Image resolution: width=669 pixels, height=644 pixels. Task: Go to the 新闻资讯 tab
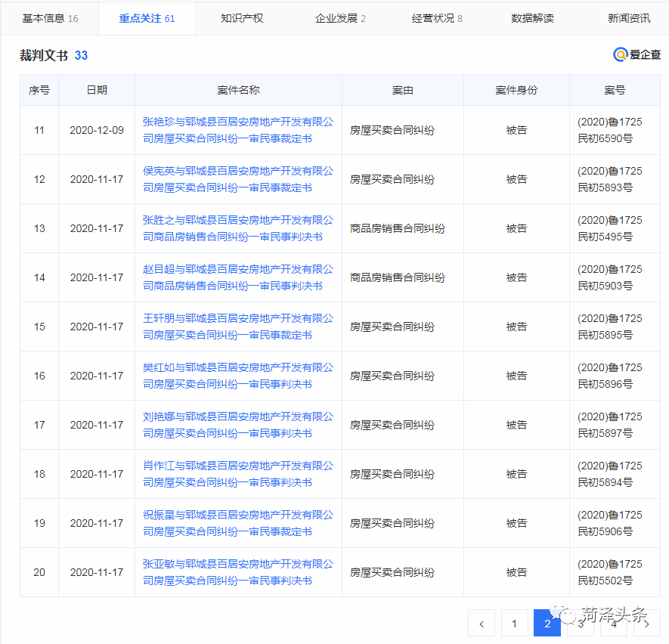tap(629, 18)
